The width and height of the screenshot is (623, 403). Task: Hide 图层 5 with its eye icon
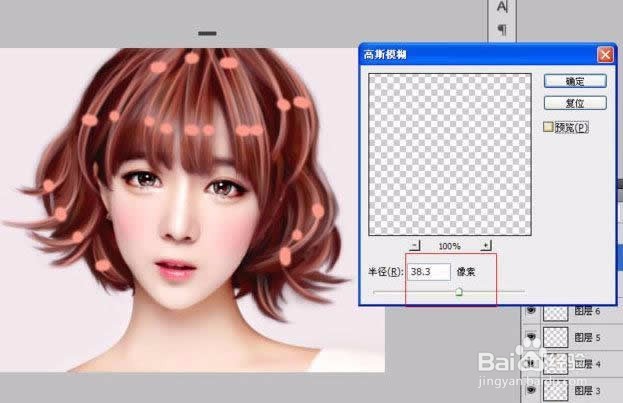(531, 337)
